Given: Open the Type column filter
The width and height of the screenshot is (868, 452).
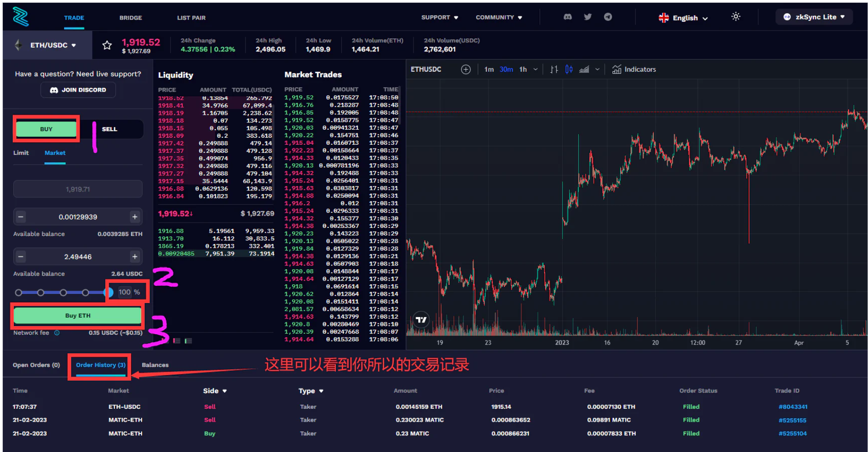Looking at the screenshot, I should tap(311, 391).
